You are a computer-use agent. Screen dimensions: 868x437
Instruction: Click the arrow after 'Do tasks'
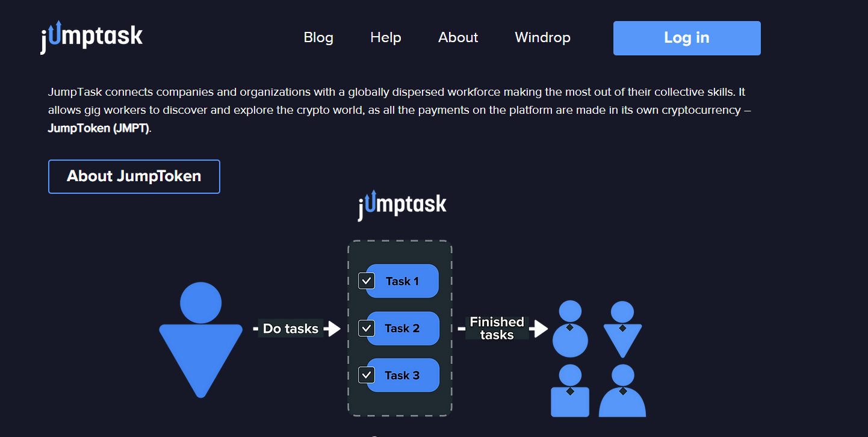(x=332, y=329)
